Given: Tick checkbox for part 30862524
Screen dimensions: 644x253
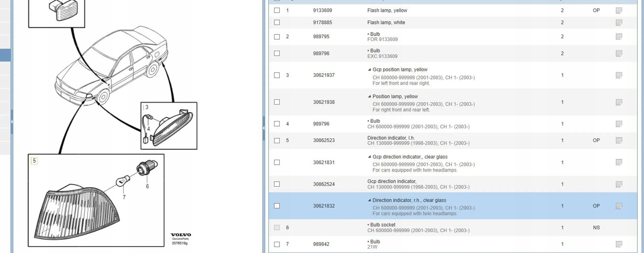Looking at the screenshot, I should 277,184.
